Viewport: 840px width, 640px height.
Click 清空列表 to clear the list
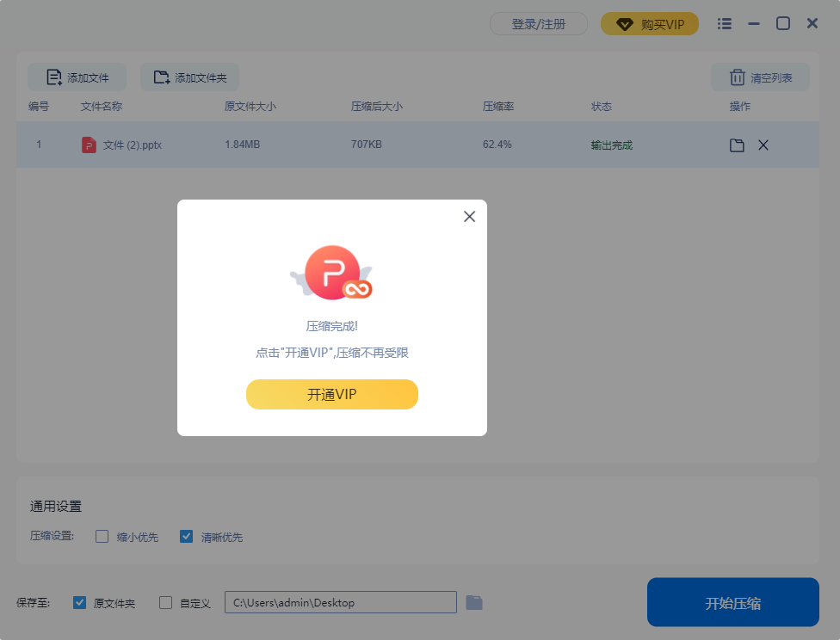click(x=760, y=77)
